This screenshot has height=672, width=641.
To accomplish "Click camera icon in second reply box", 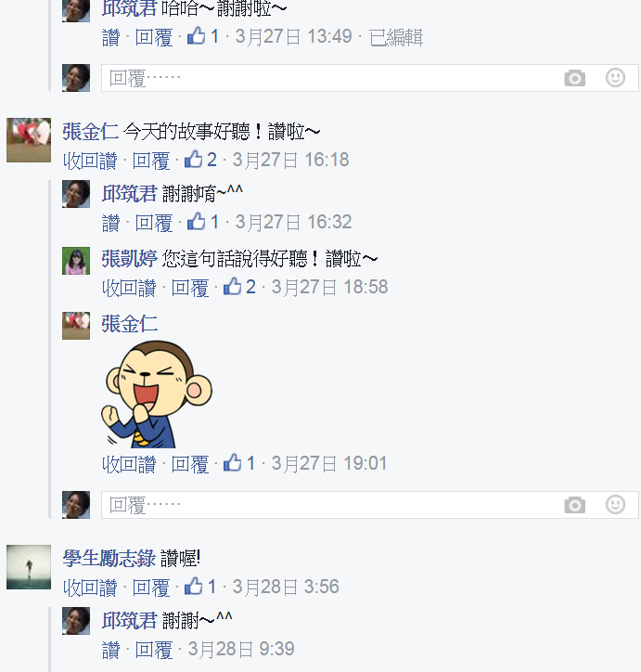I will tap(574, 505).
